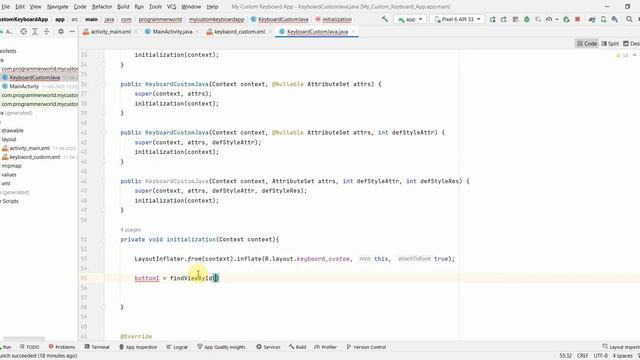The height and width of the screenshot is (360, 640).
Task: Open the App Quality Insights window
Action: (221, 347)
